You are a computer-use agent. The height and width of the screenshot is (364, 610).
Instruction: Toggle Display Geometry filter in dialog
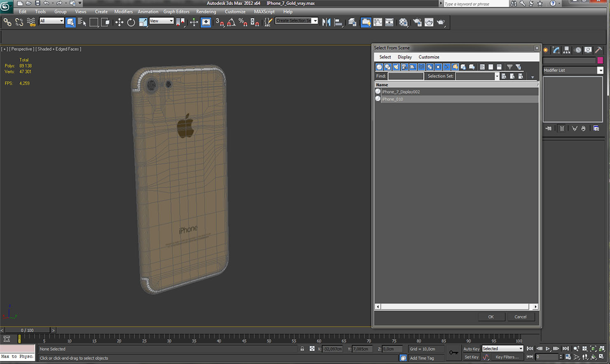click(379, 67)
